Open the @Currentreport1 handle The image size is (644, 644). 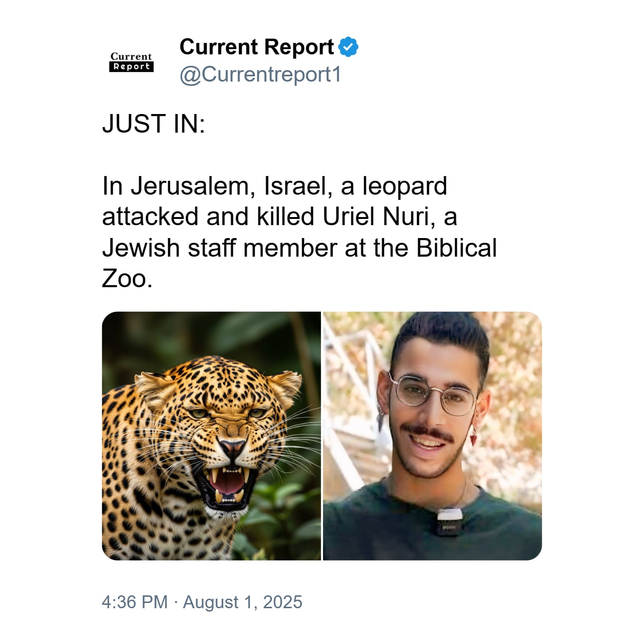point(260,75)
